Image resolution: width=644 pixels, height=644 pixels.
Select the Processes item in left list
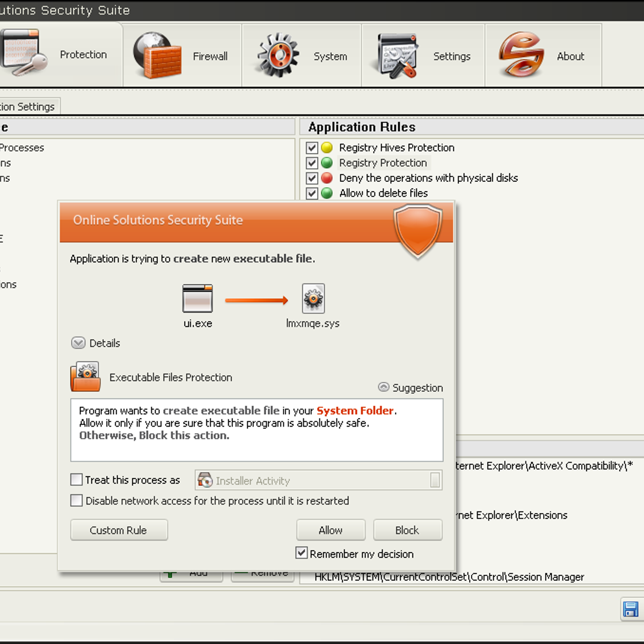22,148
